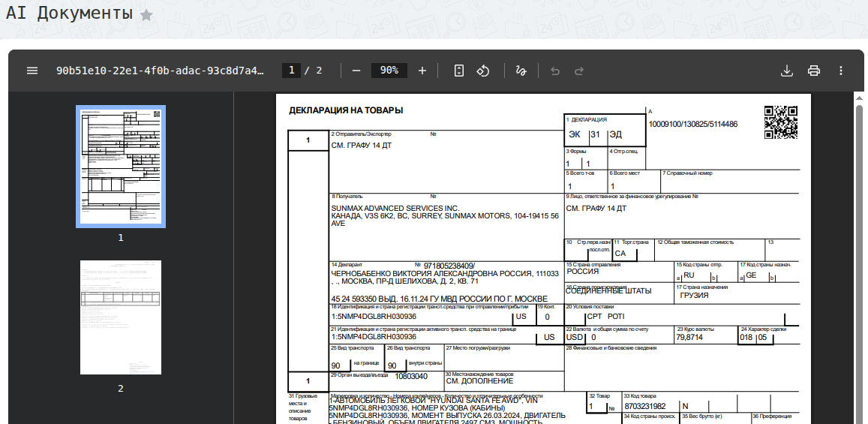This screenshot has height=424, width=868.
Task: Open the more actions three-dot menu
Action: (x=841, y=71)
